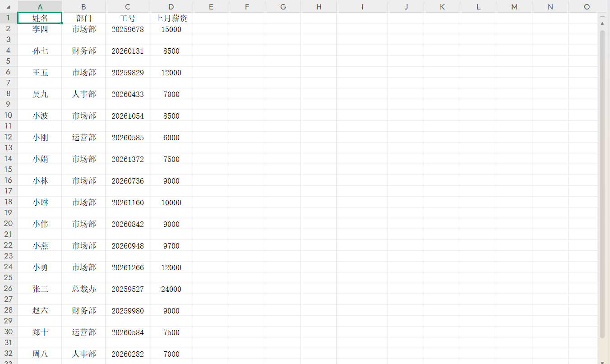610x364 pixels.
Task: Click the vertical scrollbar up arrow
Action: tap(602, 23)
